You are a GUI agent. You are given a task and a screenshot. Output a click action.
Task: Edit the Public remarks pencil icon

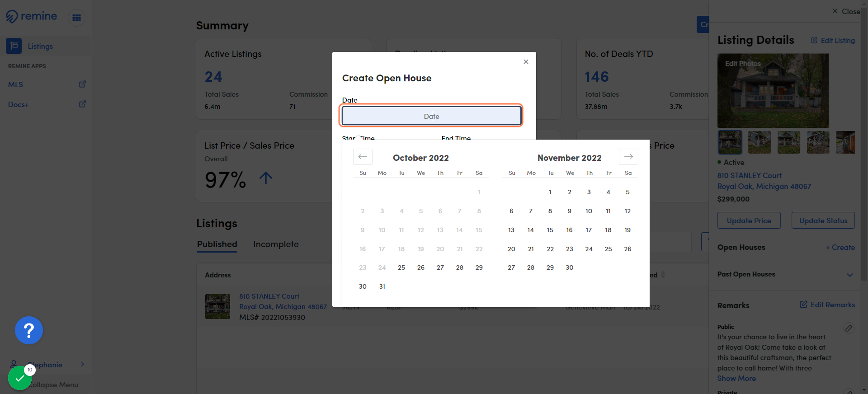coord(849,328)
